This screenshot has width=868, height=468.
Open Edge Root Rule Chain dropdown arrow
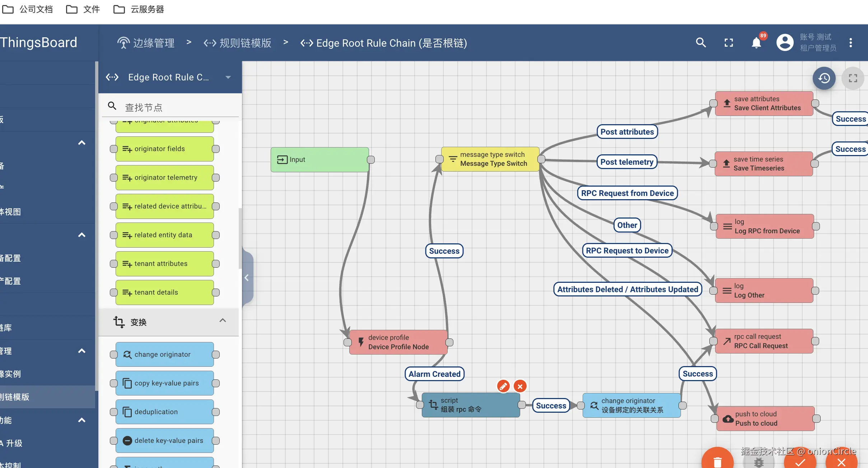click(x=228, y=77)
